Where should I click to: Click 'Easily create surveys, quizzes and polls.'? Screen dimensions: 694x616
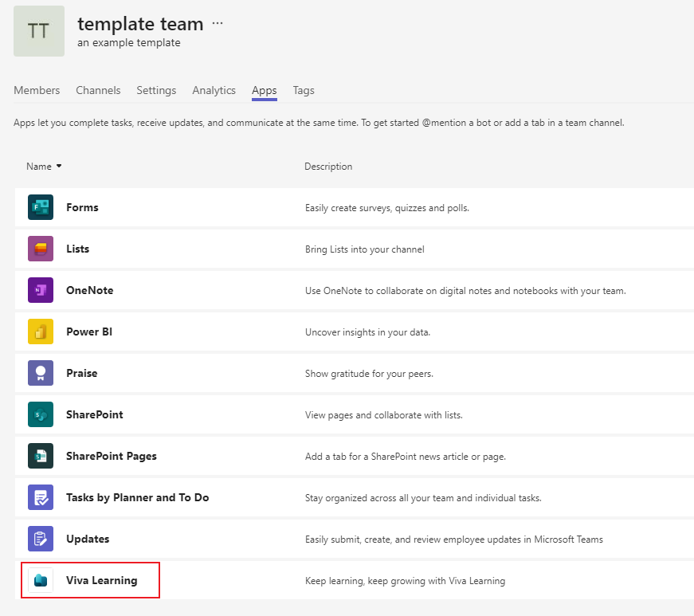pos(387,208)
